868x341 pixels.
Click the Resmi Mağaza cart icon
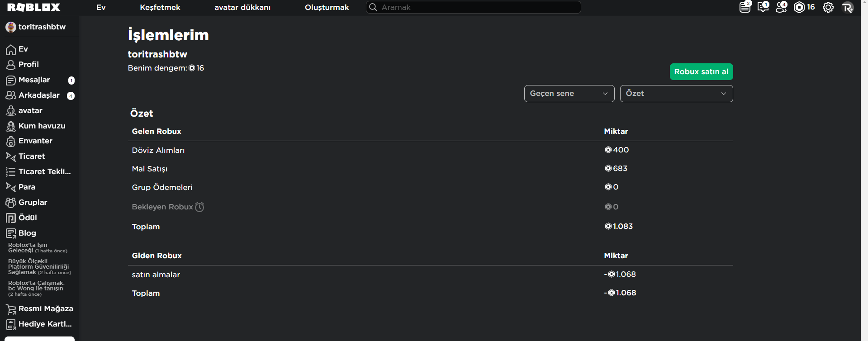pyautogui.click(x=11, y=309)
